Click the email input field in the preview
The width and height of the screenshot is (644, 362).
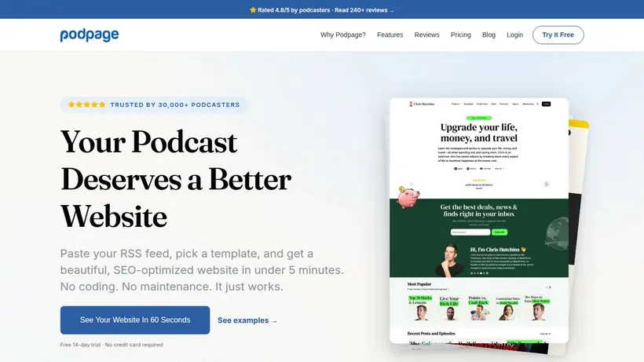470,232
